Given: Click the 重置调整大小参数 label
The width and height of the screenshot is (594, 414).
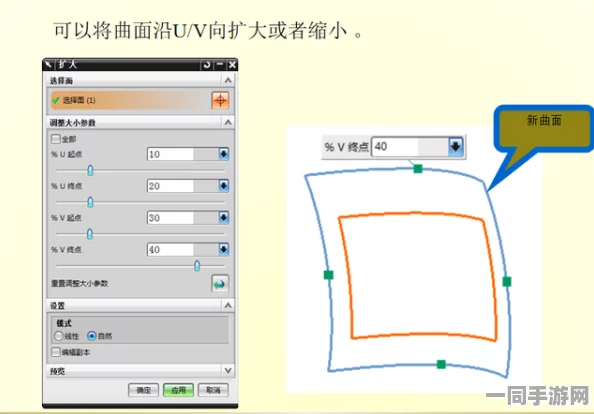Looking at the screenshot, I should [x=80, y=283].
